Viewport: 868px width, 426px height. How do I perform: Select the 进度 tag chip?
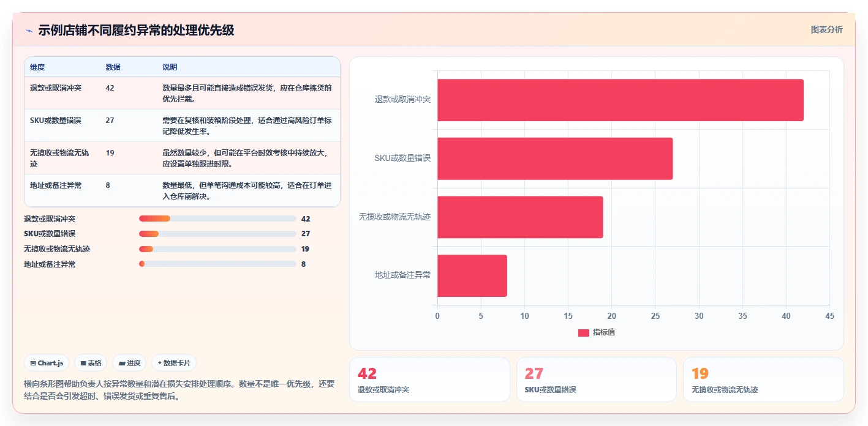pos(129,363)
